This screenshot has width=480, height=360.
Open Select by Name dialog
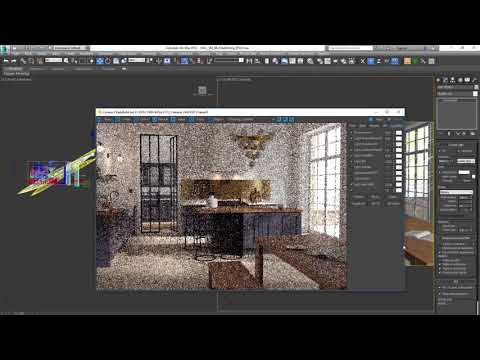pyautogui.click(x=74, y=61)
